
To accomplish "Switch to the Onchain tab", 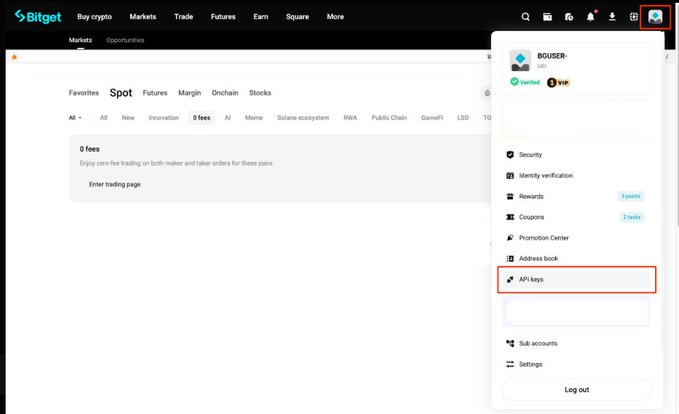I will (225, 93).
